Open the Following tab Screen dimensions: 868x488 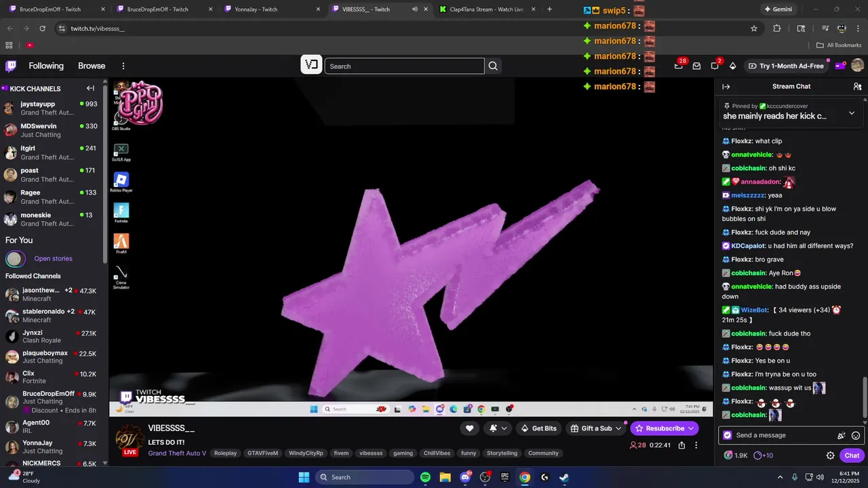tap(46, 66)
